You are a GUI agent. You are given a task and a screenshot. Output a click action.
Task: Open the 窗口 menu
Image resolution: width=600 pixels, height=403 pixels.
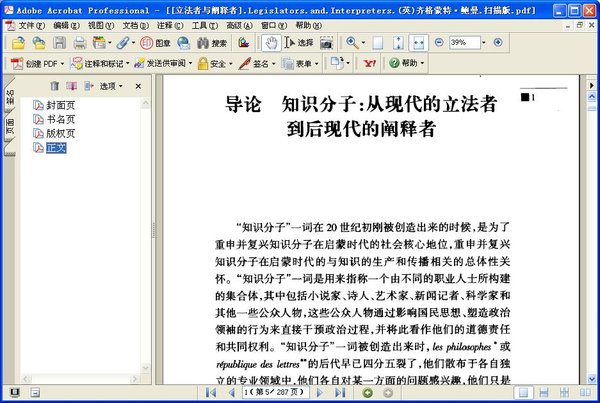(274, 26)
